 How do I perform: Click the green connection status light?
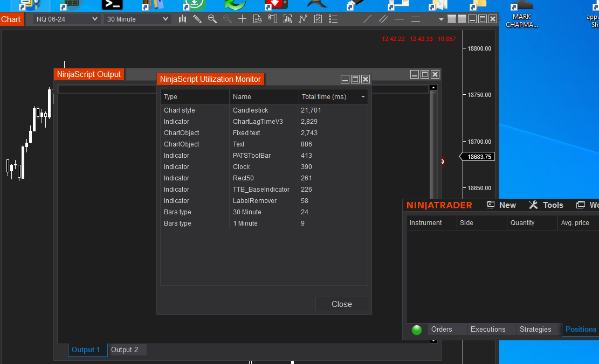point(417,330)
